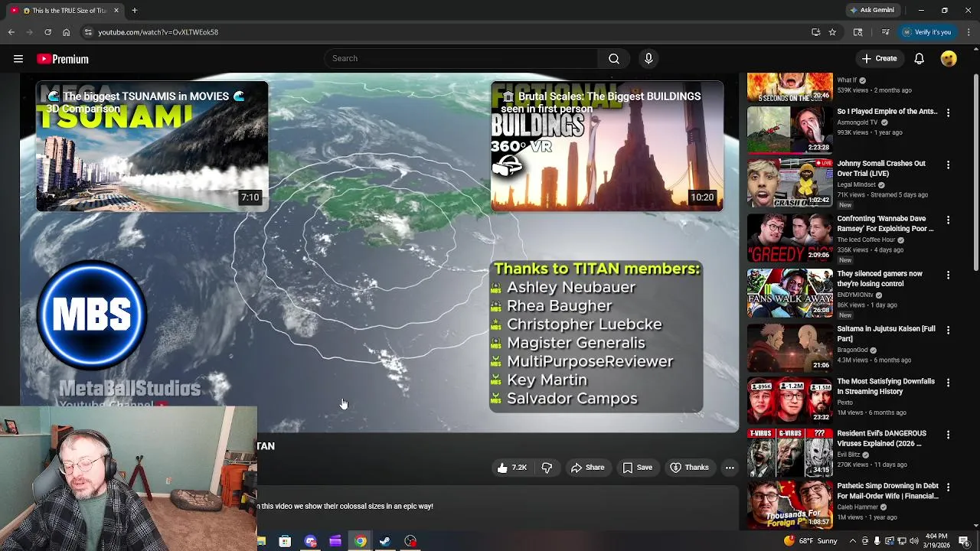Screen dimensions: 980x551
Task: Open the account avatar menu
Action: click(x=949, y=59)
